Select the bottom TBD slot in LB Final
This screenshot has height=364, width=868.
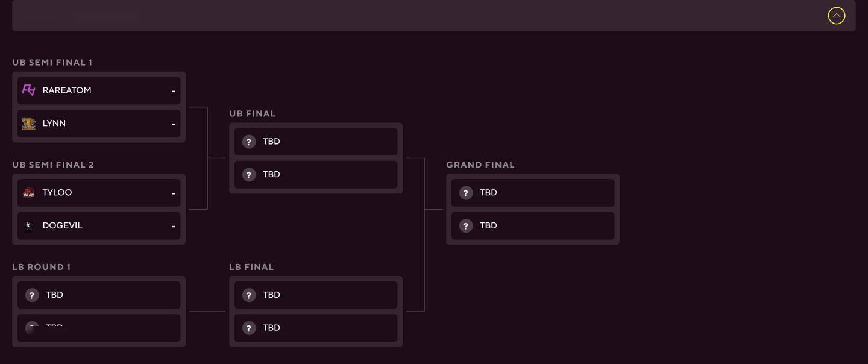click(316, 328)
